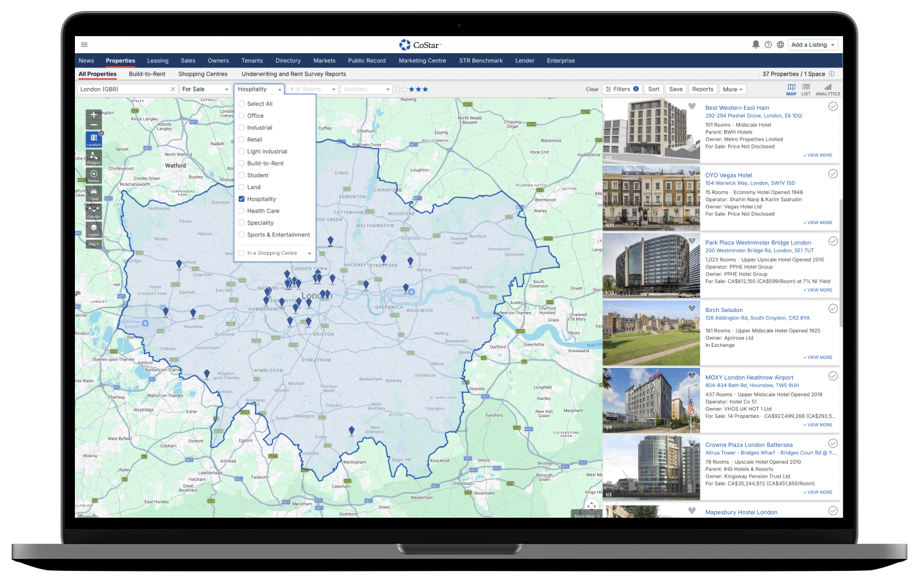Click the Reports button

[702, 89]
